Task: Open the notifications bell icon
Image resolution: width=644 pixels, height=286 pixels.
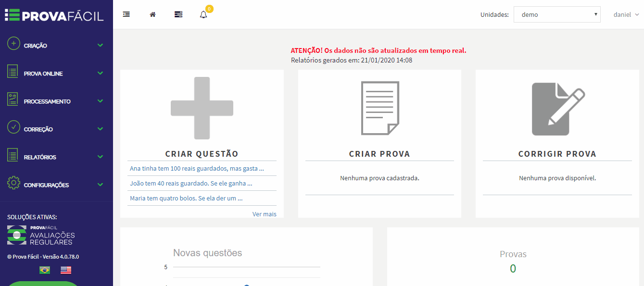Action: click(x=203, y=14)
